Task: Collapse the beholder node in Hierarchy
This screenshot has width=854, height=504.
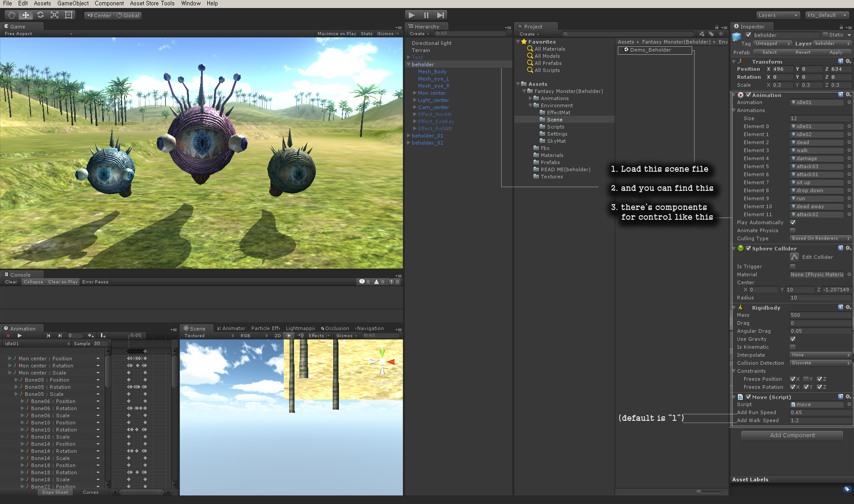Action: [x=408, y=65]
